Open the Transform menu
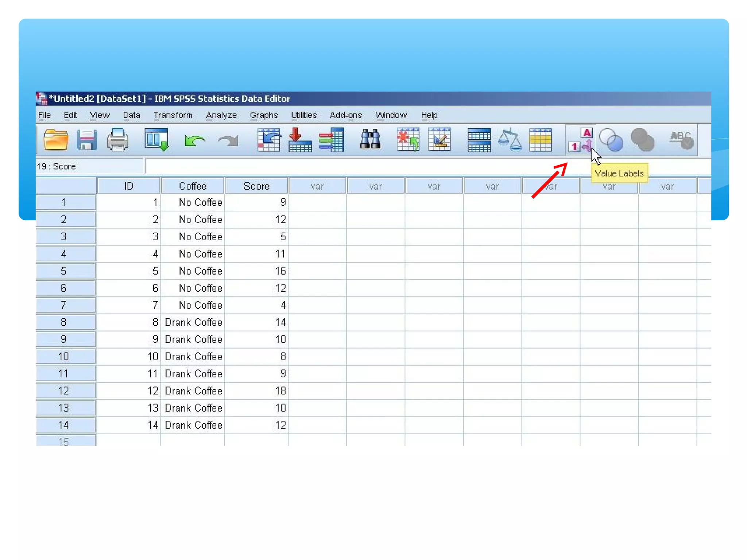 173,115
